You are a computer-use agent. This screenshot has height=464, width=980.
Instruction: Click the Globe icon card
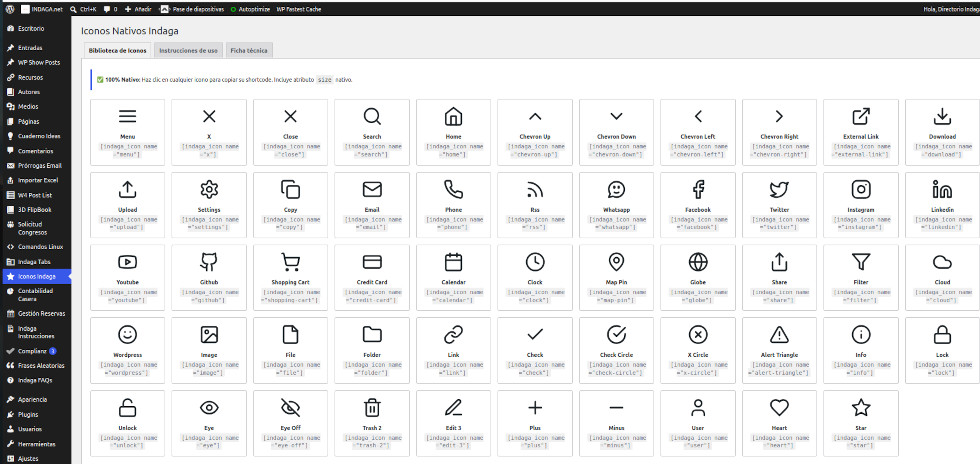coord(698,277)
